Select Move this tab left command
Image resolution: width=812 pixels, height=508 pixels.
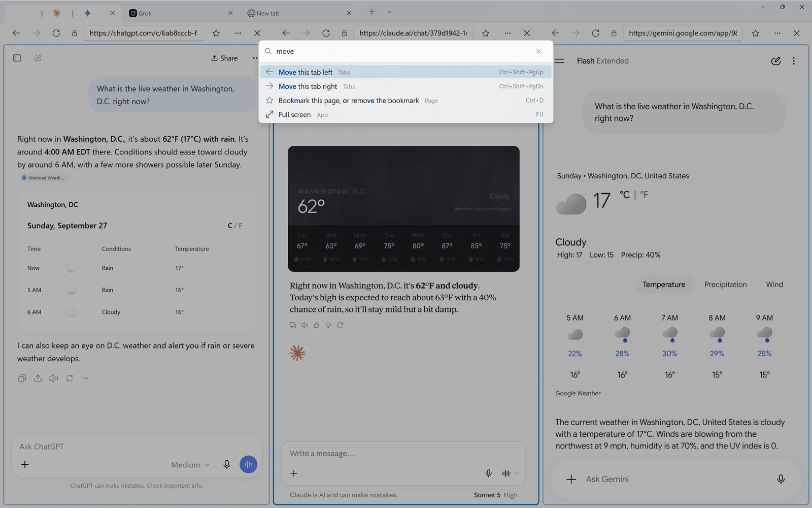tap(405, 72)
